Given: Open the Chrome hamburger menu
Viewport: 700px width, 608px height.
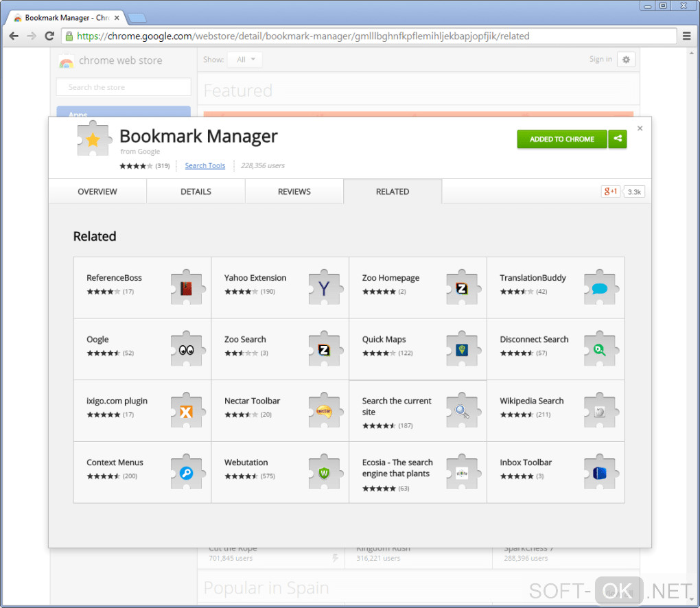Looking at the screenshot, I should (x=686, y=36).
